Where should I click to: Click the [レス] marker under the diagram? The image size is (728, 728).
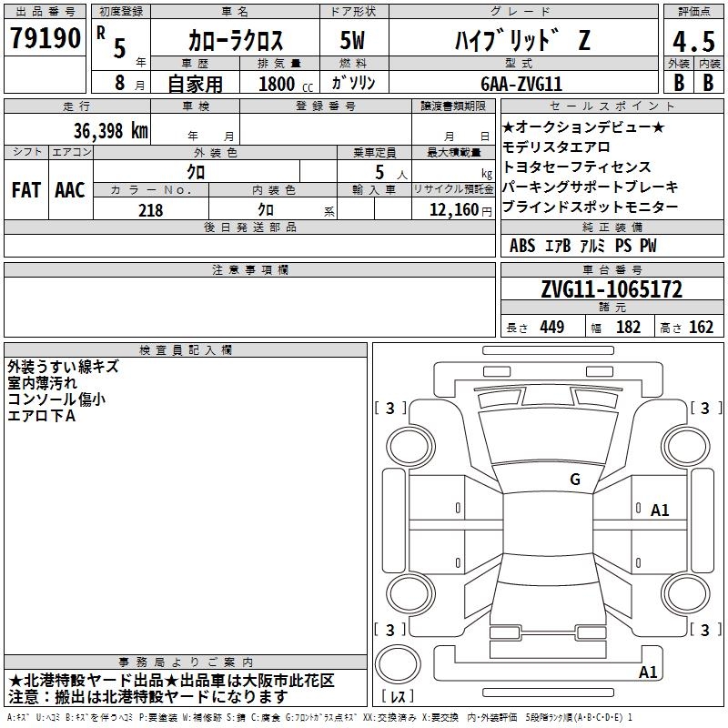398,698
